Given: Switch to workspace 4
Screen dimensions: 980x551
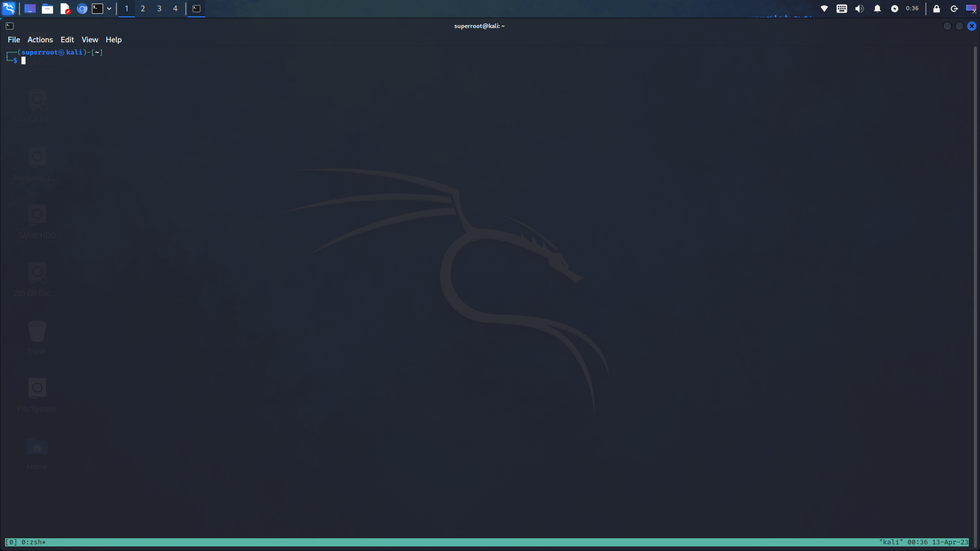Looking at the screenshot, I should click(175, 9).
